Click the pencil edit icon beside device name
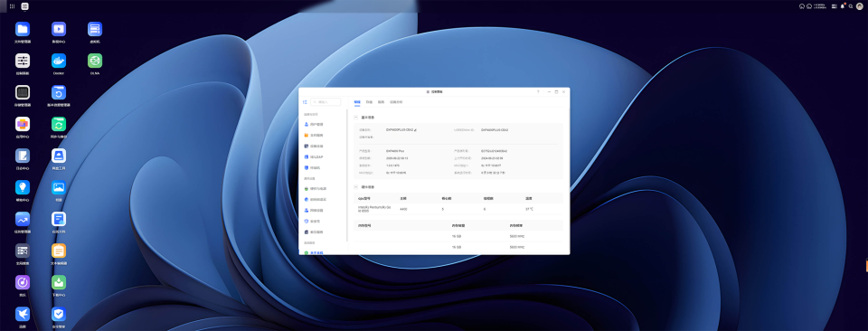This screenshot has width=868, height=331. click(x=416, y=130)
